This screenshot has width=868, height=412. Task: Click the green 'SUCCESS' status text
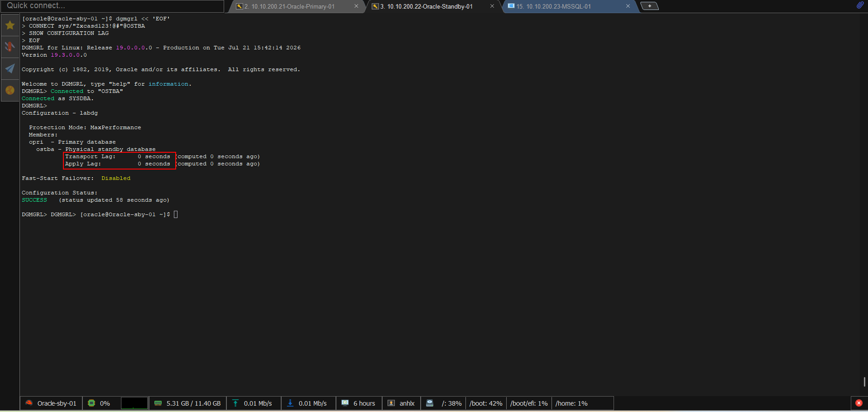pos(34,200)
